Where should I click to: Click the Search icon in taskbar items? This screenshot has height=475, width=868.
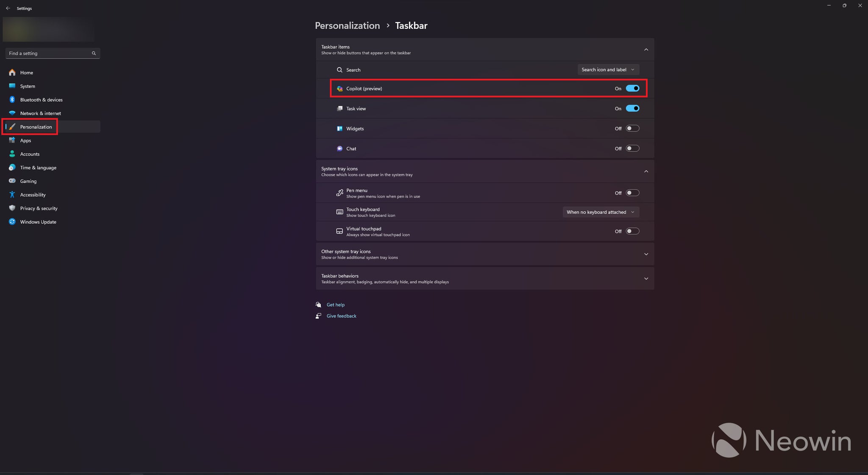tap(339, 70)
